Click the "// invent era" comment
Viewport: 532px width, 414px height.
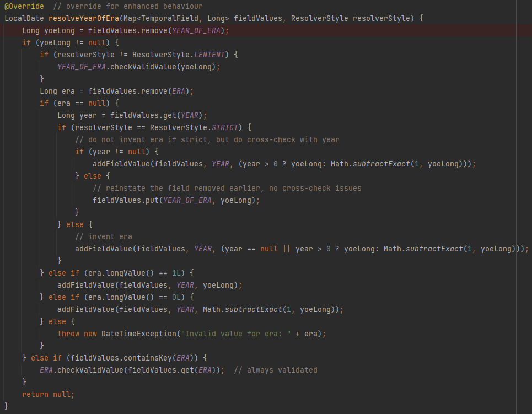(x=104, y=237)
